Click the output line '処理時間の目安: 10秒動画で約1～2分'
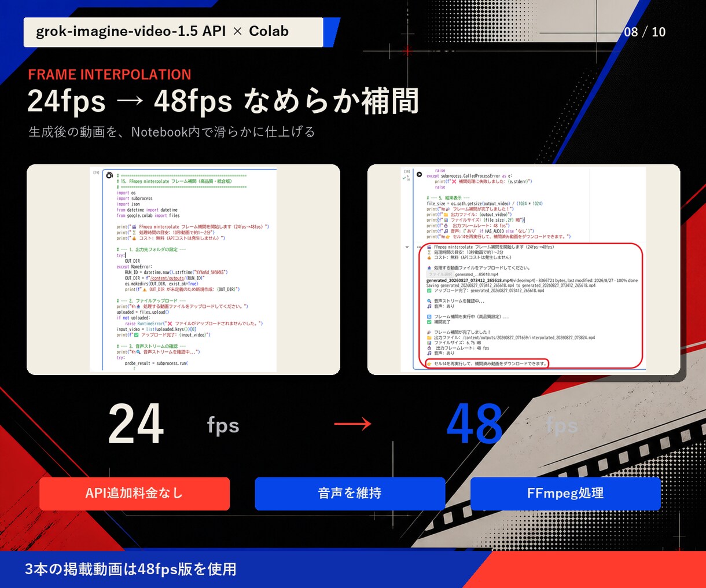Image resolution: width=706 pixels, height=588 pixels. 465,252
